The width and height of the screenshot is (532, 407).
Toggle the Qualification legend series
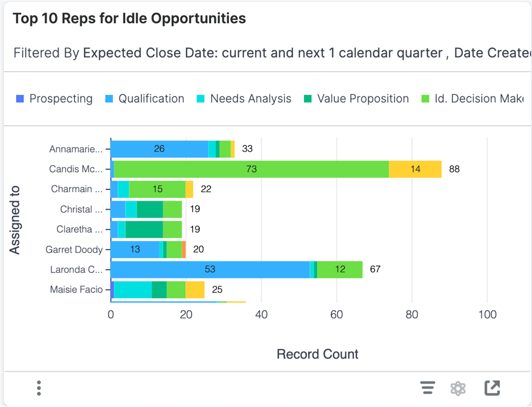[x=151, y=99]
